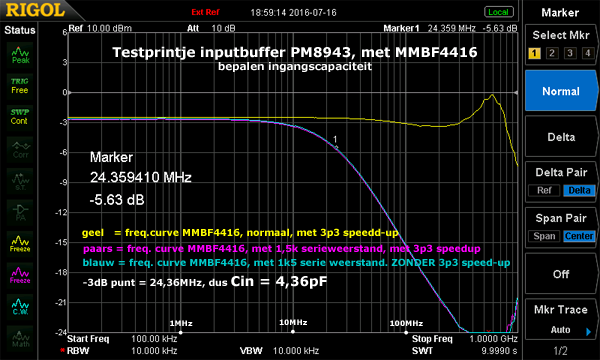Select marker 1 in Select Mkr
Screen dimensions: 600x360
[535, 53]
